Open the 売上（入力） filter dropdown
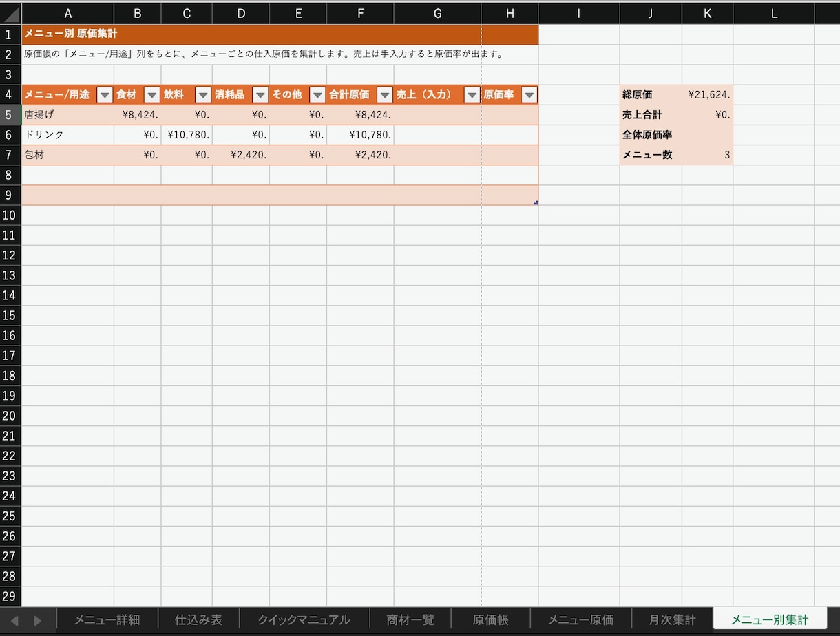This screenshot has width=840, height=636. pos(472,95)
